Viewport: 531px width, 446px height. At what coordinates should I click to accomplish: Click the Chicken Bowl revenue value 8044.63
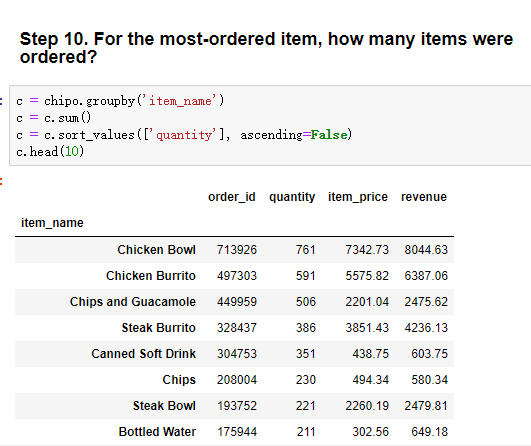pos(426,250)
